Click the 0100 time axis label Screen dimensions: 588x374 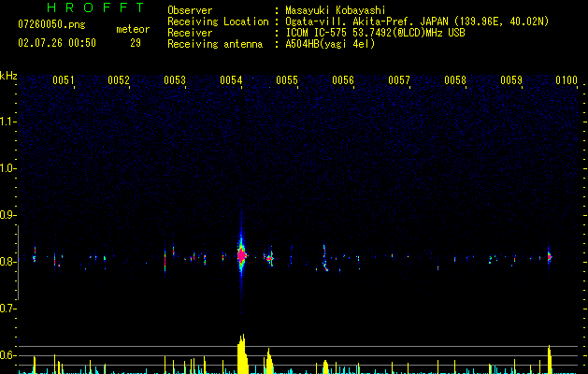coord(566,80)
